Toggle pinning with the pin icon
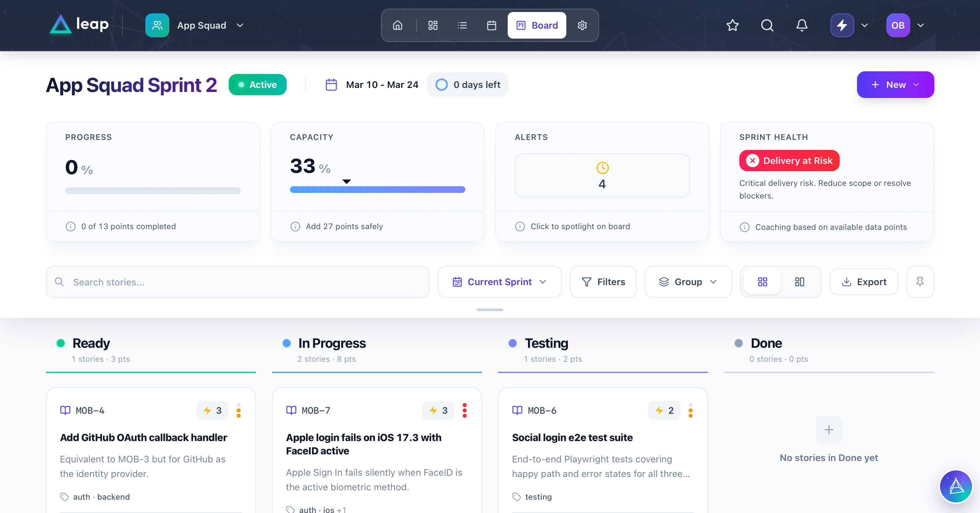 point(920,282)
